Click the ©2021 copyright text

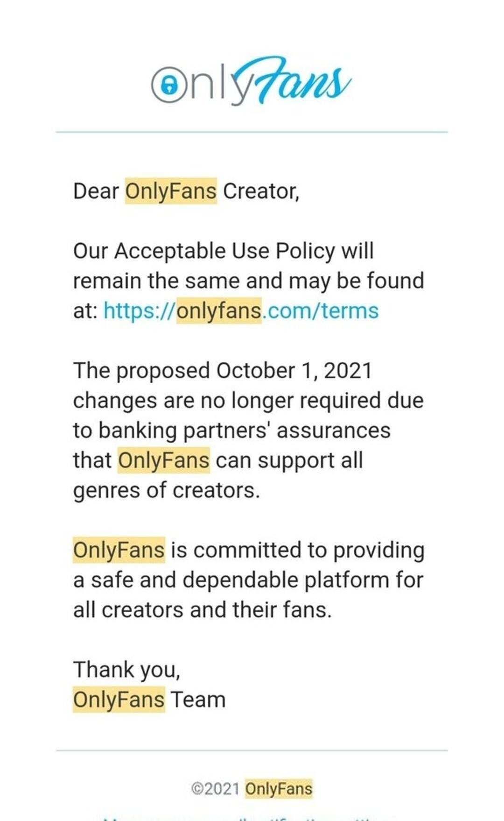click(215, 789)
